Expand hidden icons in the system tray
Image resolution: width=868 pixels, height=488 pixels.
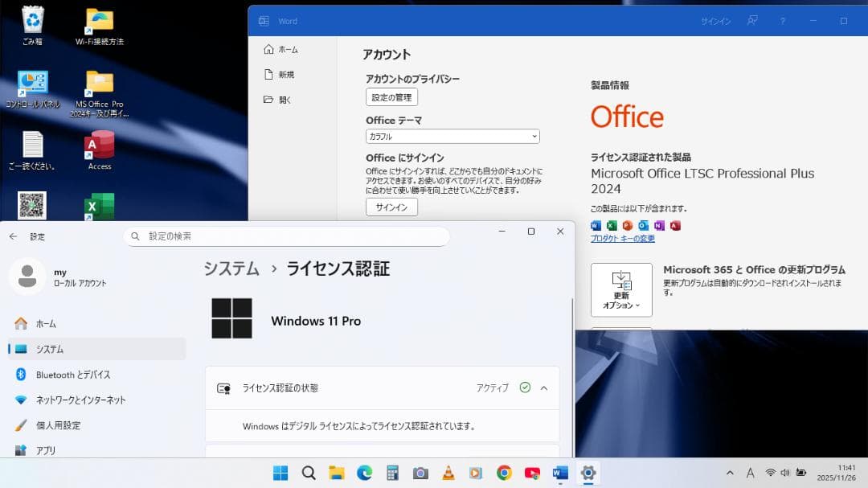729,473
